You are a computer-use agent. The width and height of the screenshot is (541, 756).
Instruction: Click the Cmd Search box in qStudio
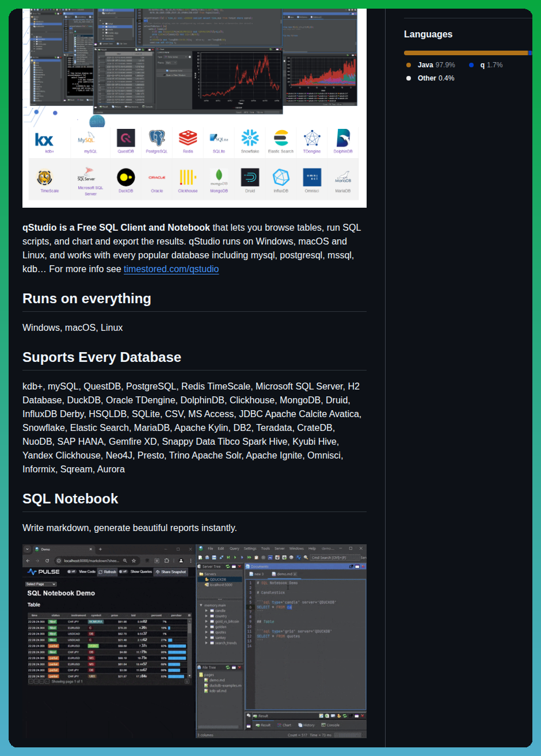pos(335,558)
